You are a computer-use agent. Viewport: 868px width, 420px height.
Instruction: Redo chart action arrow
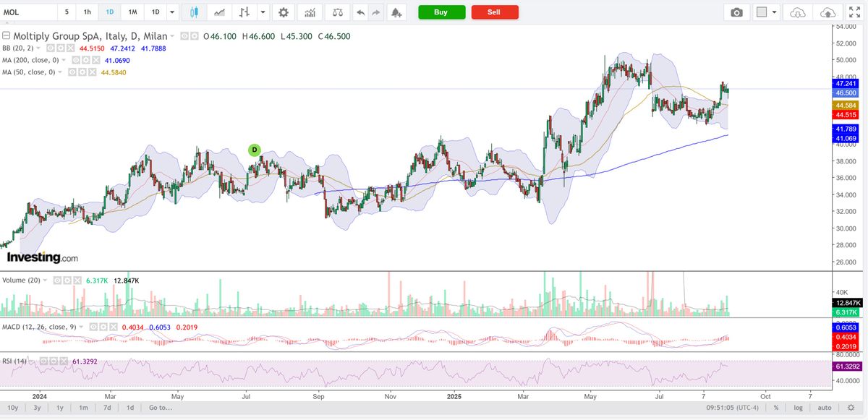coord(375,12)
